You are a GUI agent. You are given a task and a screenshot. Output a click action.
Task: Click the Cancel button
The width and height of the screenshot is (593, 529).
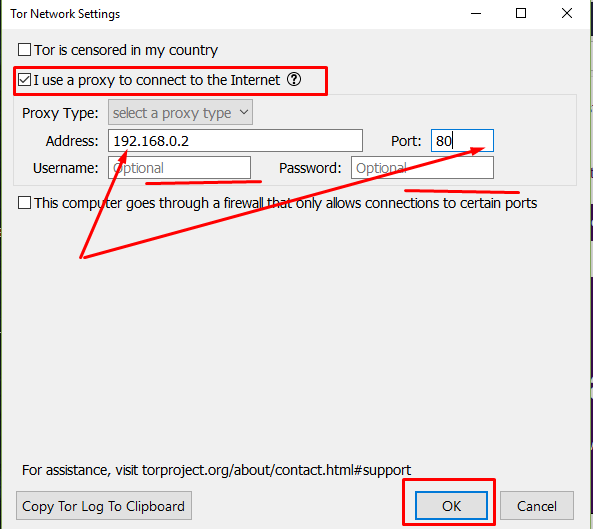(537, 506)
